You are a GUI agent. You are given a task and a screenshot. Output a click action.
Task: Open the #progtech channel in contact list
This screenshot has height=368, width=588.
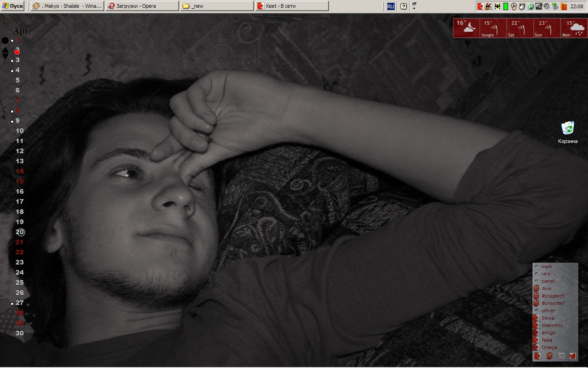553,296
